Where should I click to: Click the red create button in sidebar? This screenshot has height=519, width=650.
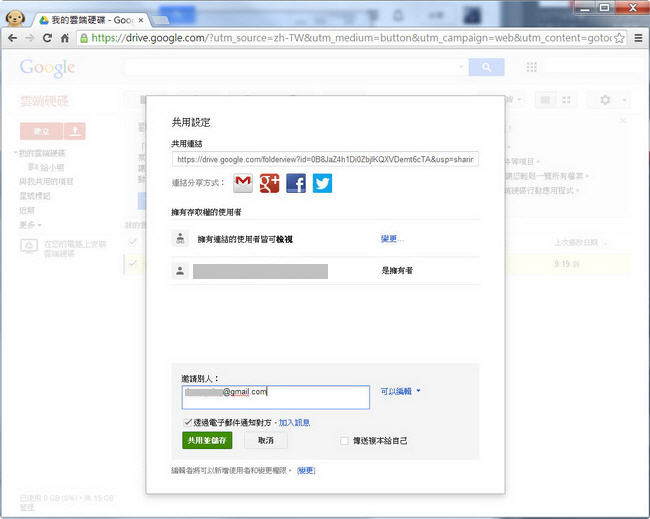point(41,131)
